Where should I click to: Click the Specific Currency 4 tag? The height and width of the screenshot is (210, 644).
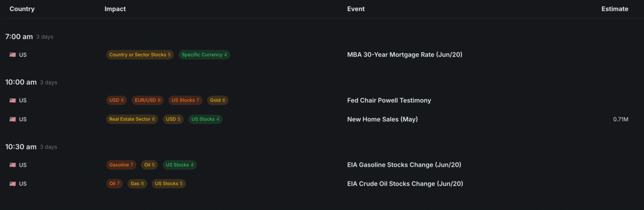pos(204,55)
